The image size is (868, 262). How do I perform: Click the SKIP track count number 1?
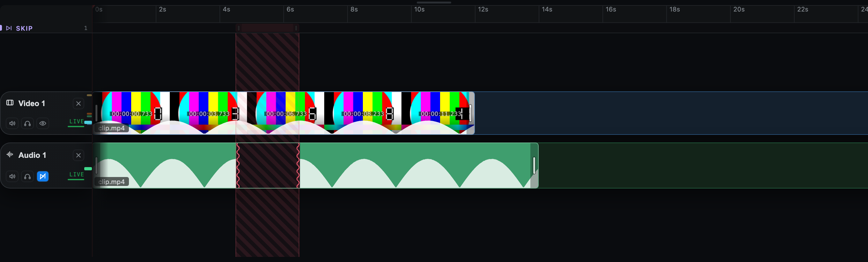(x=86, y=28)
